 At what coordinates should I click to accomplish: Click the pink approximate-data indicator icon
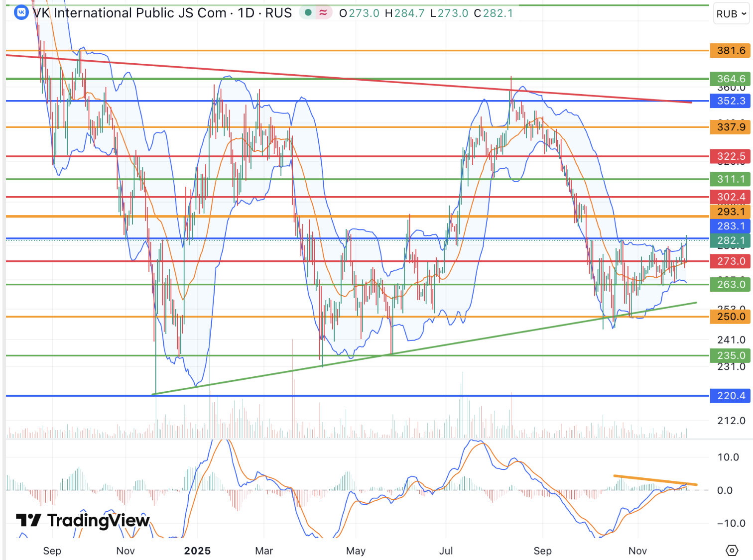click(x=323, y=13)
